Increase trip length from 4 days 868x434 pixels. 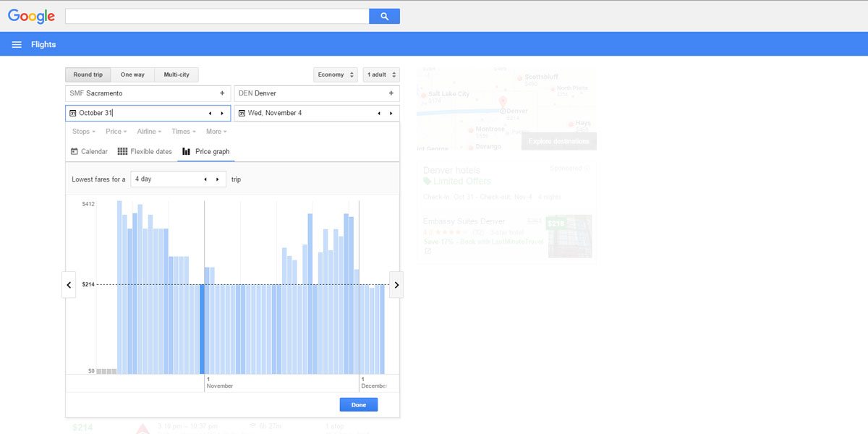click(x=217, y=179)
